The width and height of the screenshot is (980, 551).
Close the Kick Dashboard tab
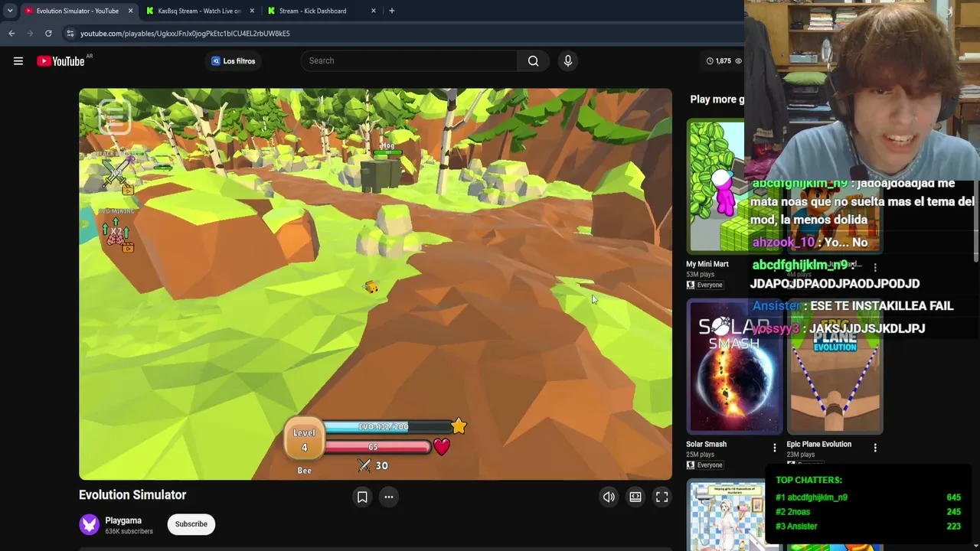coord(374,11)
